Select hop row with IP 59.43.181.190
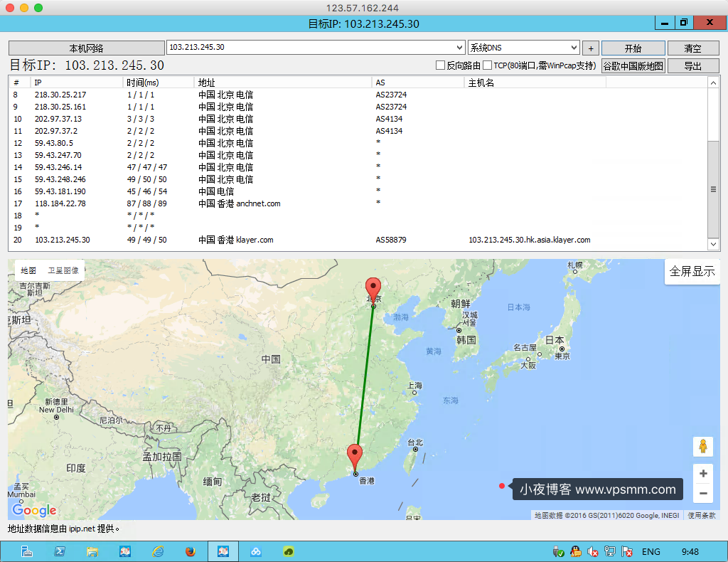 click(358, 191)
